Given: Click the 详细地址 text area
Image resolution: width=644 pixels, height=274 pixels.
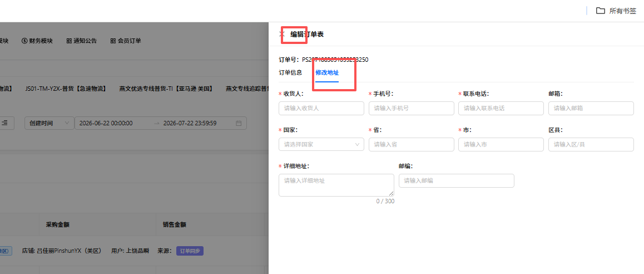Looking at the screenshot, I should coord(336,185).
